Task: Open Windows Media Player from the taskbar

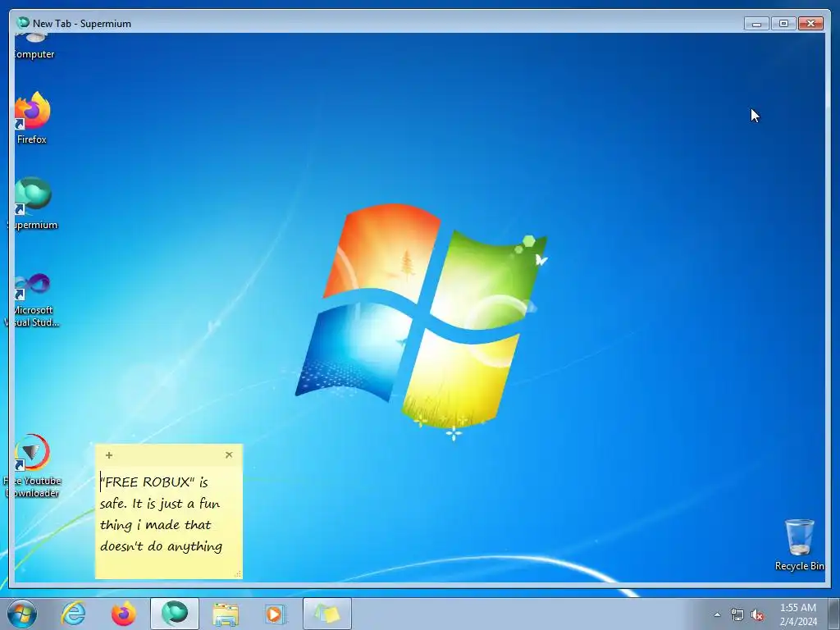Action: [x=276, y=614]
